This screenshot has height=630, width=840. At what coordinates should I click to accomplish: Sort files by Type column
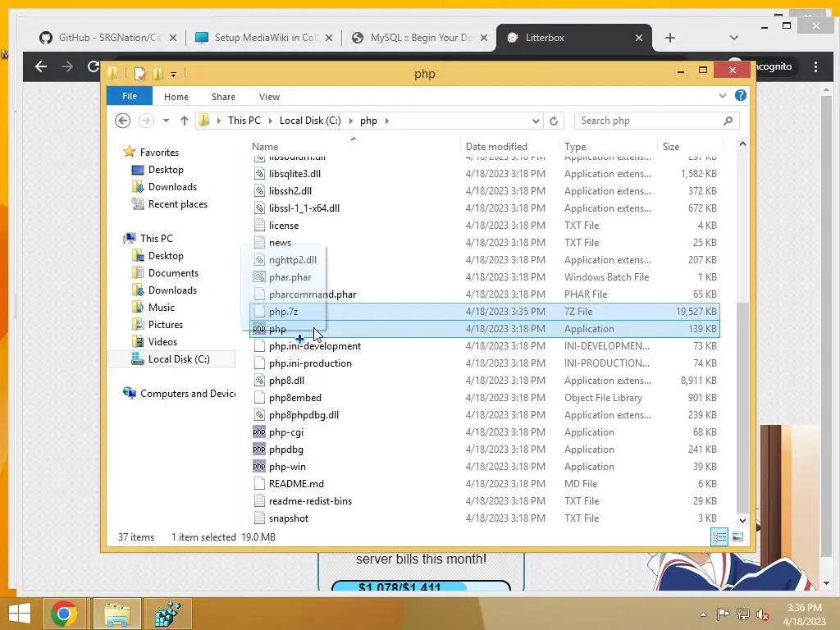click(x=608, y=146)
